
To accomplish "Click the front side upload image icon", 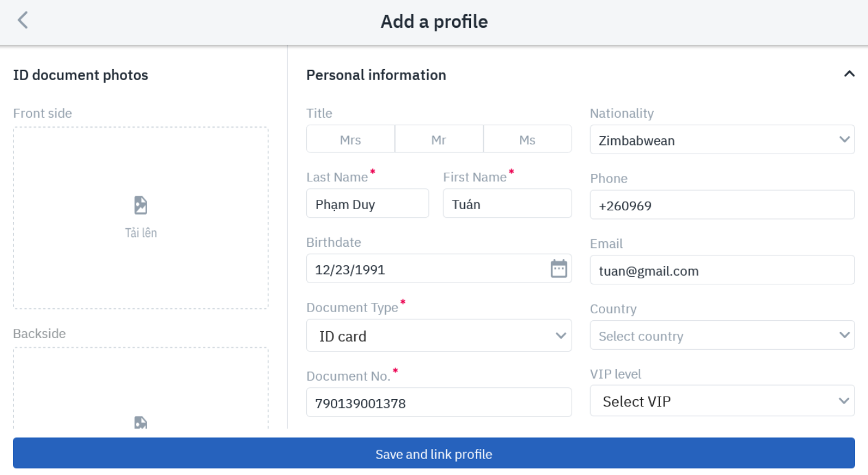I will (141, 205).
